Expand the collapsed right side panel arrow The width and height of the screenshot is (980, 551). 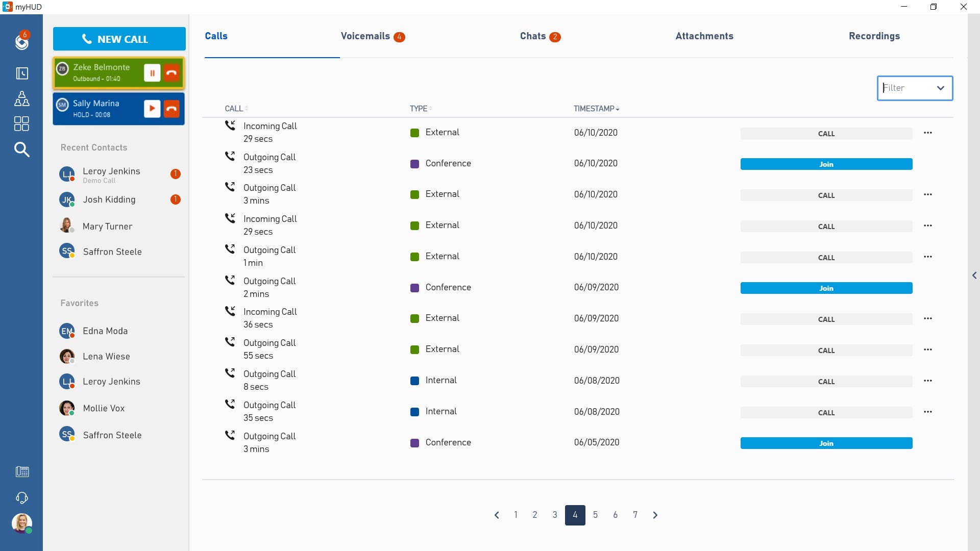tap(974, 275)
